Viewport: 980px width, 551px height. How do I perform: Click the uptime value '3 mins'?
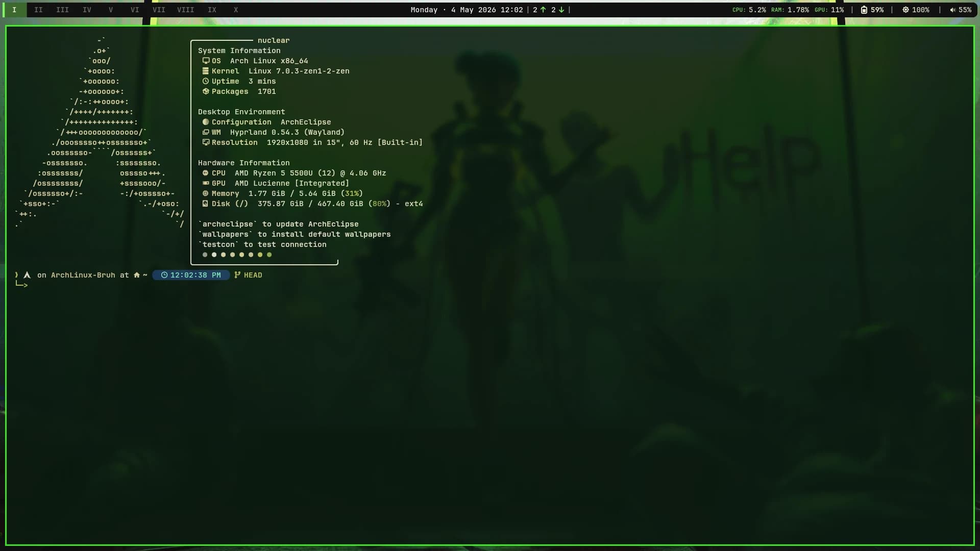(x=262, y=81)
